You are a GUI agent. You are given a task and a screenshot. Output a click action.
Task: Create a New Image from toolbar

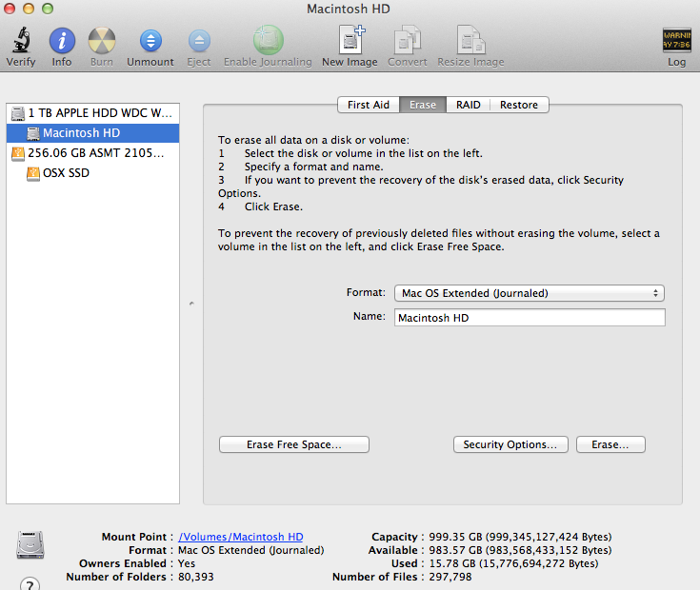tap(350, 40)
